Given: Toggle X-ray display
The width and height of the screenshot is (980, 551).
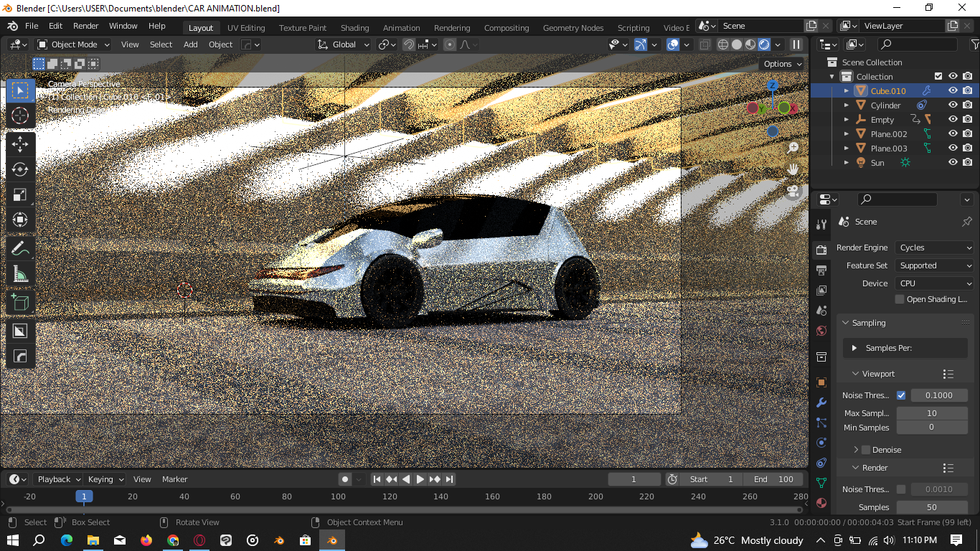Looking at the screenshot, I should click(705, 44).
